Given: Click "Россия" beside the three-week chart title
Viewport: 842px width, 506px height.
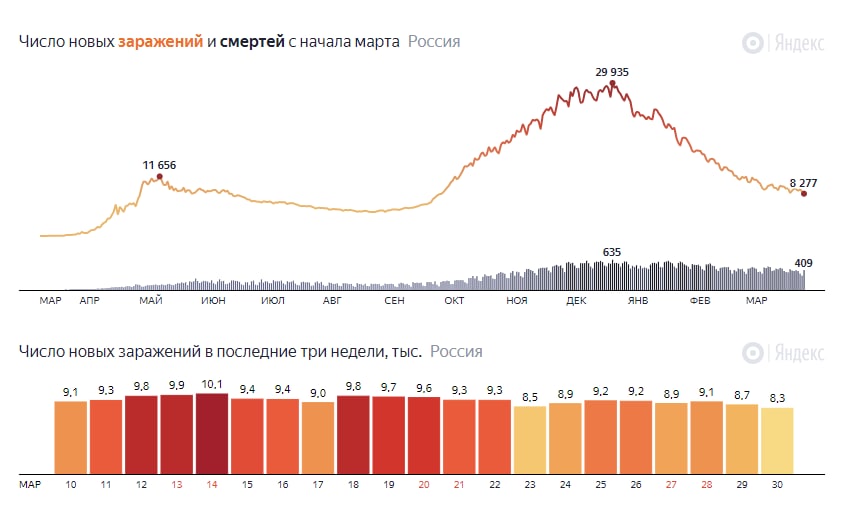Looking at the screenshot, I should pyautogui.click(x=456, y=351).
